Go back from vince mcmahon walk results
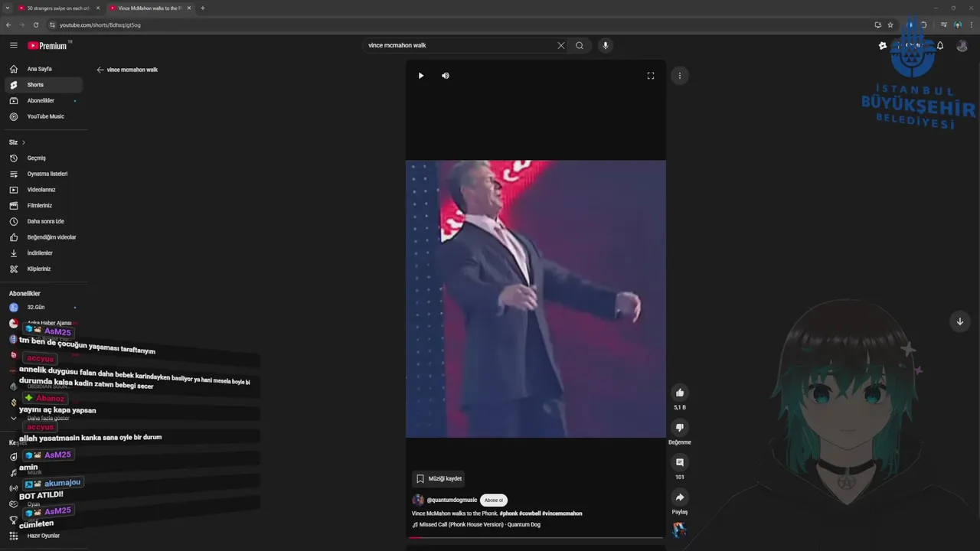The height and width of the screenshot is (551, 980). (x=100, y=70)
